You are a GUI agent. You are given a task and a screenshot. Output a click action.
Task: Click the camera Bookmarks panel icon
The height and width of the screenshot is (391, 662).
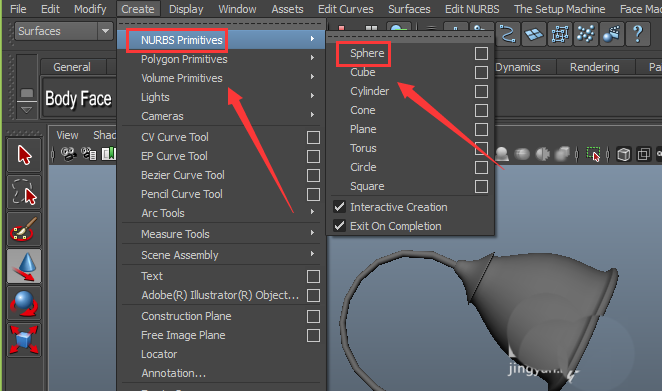click(109, 154)
